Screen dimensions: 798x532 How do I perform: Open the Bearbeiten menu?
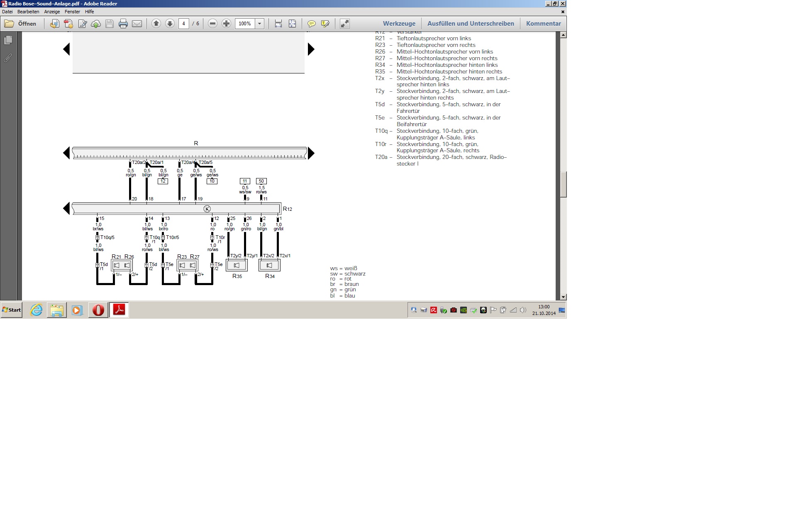(28, 12)
